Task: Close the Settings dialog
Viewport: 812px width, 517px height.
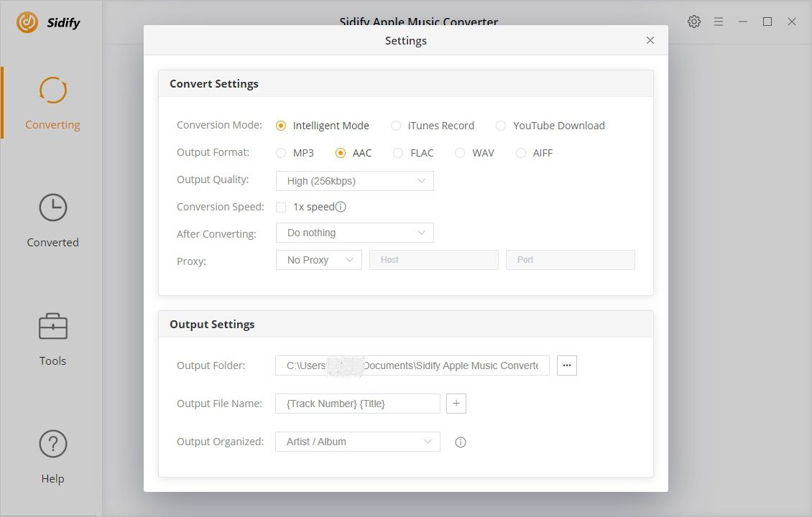Action: coord(650,40)
